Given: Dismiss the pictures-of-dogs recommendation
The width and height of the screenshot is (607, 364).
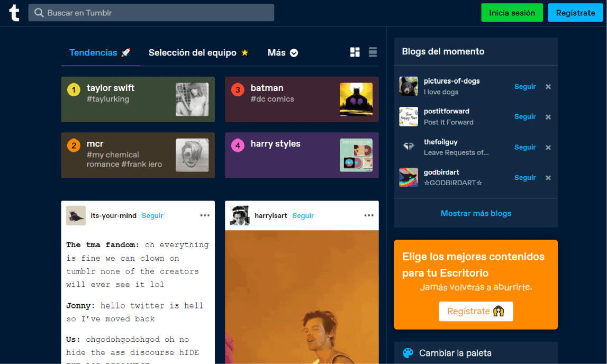Looking at the screenshot, I should [548, 87].
